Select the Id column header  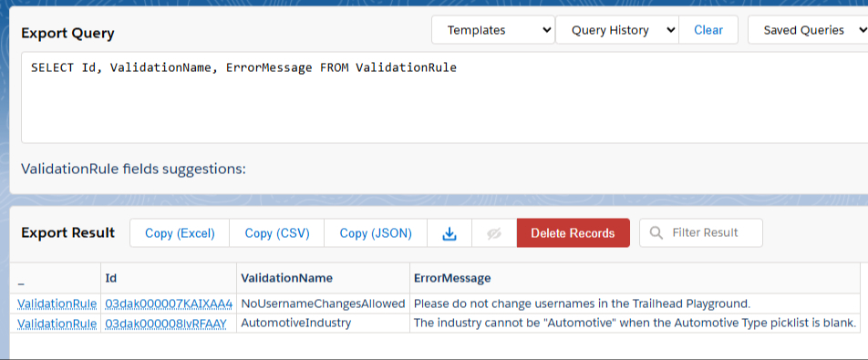[169, 278]
